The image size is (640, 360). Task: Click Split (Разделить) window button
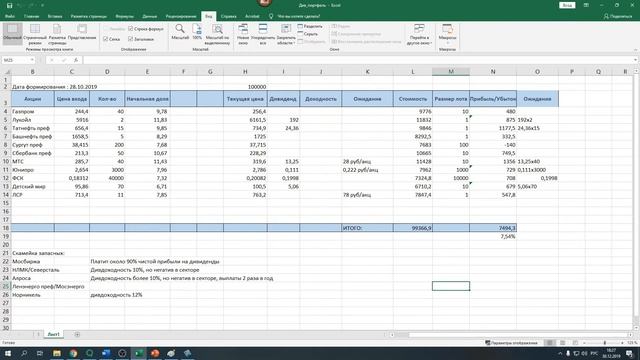pyautogui.click(x=310, y=27)
